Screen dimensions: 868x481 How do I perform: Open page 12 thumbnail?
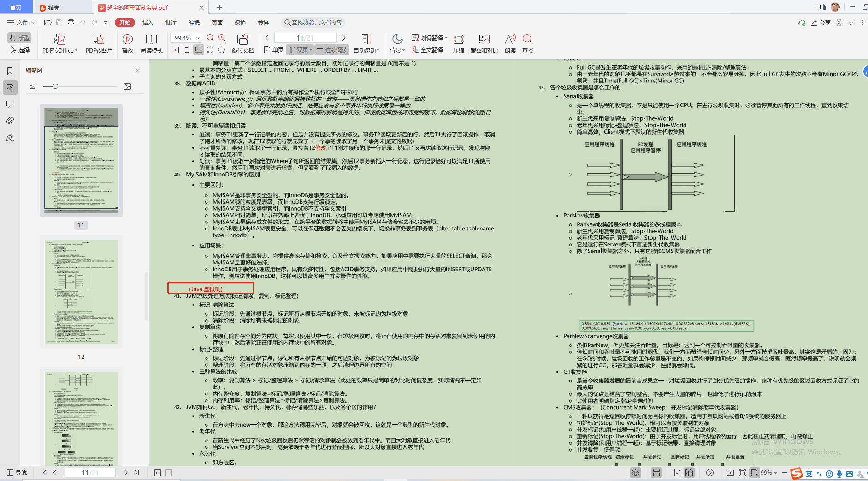pos(81,292)
